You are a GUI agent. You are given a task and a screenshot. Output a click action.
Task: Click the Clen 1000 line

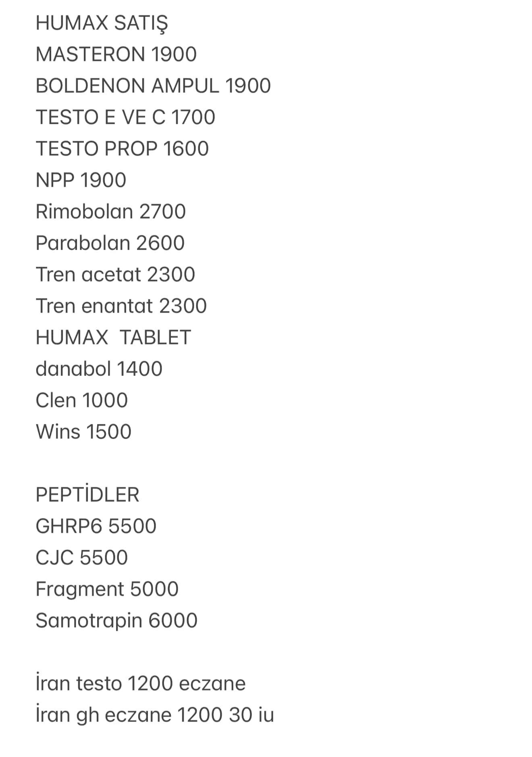[82, 400]
